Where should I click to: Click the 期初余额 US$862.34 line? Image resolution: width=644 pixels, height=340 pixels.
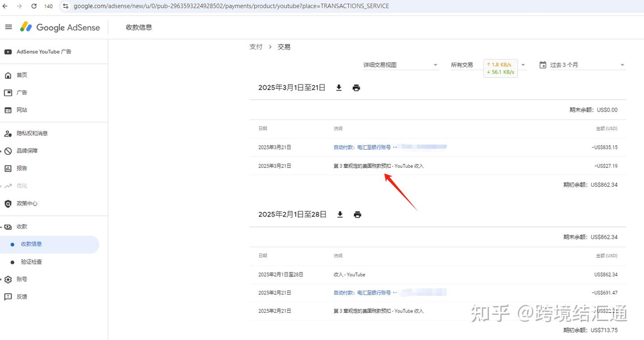pyautogui.click(x=590, y=185)
